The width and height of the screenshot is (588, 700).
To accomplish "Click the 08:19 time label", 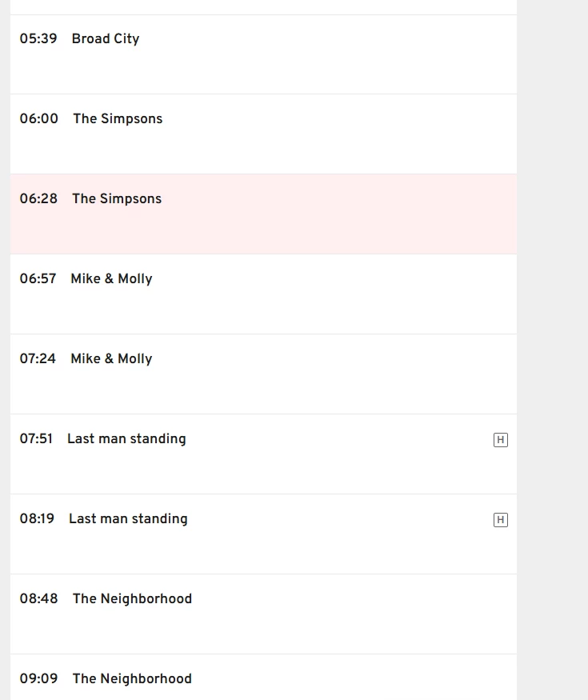I will click(x=38, y=518).
